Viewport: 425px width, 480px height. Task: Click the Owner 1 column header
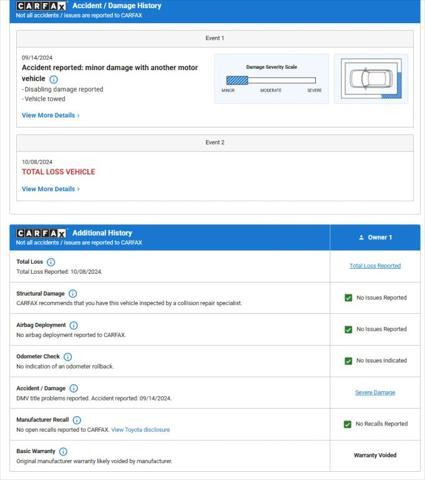click(x=375, y=237)
